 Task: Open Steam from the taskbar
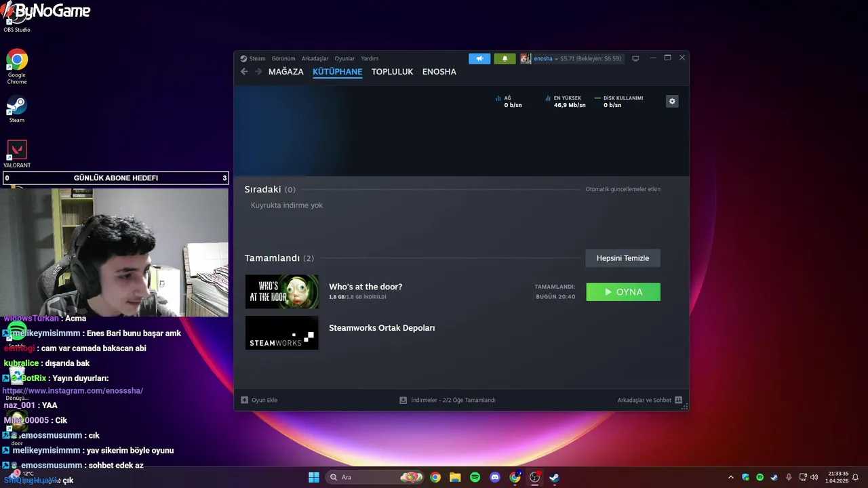[x=554, y=477]
